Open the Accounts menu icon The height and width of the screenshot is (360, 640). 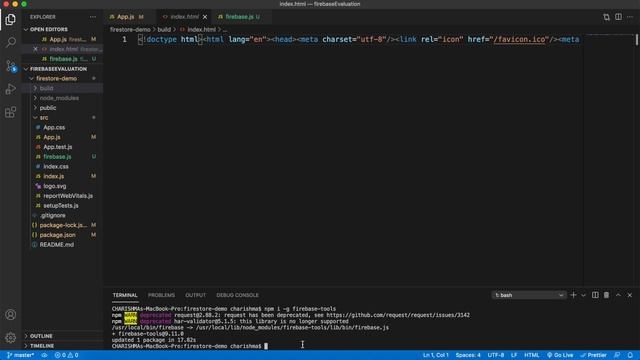point(11,315)
